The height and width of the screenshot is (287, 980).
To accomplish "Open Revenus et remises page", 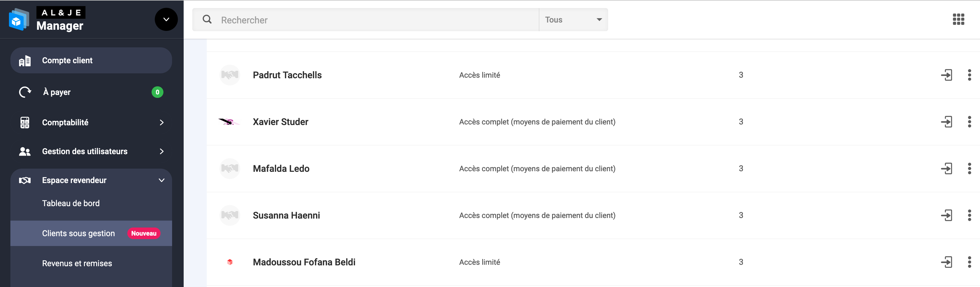I will pos(77,263).
